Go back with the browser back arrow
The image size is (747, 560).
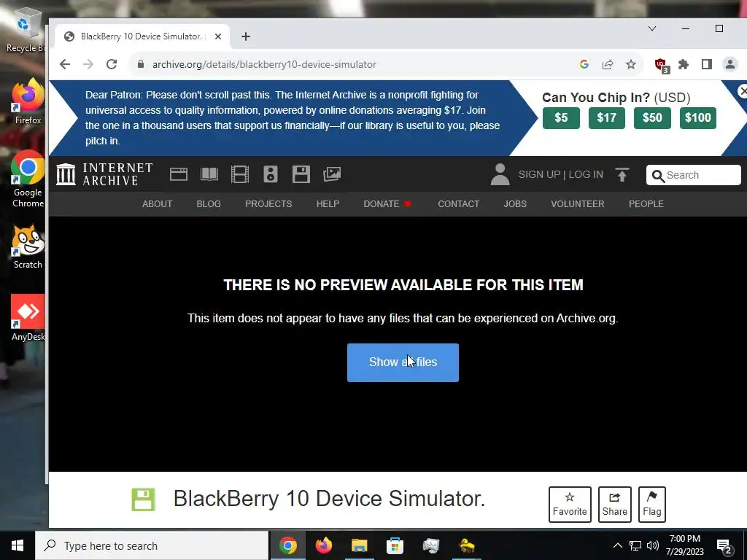pyautogui.click(x=65, y=64)
